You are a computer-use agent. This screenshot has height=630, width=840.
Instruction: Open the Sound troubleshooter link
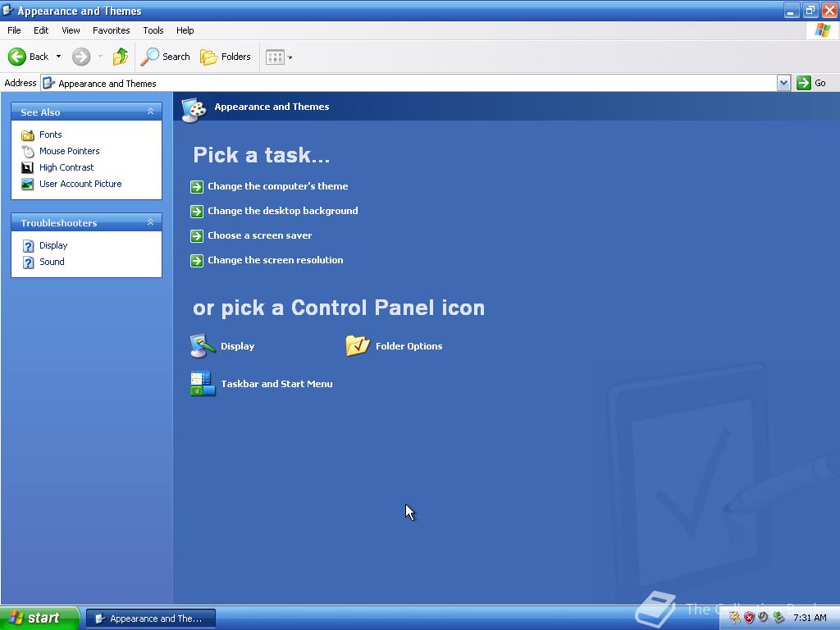pos(52,262)
